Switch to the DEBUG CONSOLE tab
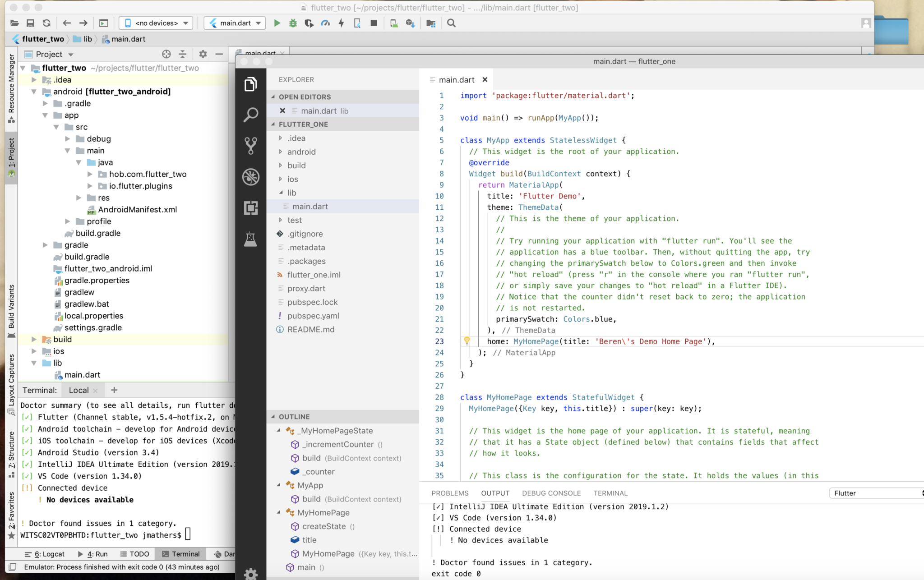Screen dimensions: 924x580 pyautogui.click(x=551, y=493)
